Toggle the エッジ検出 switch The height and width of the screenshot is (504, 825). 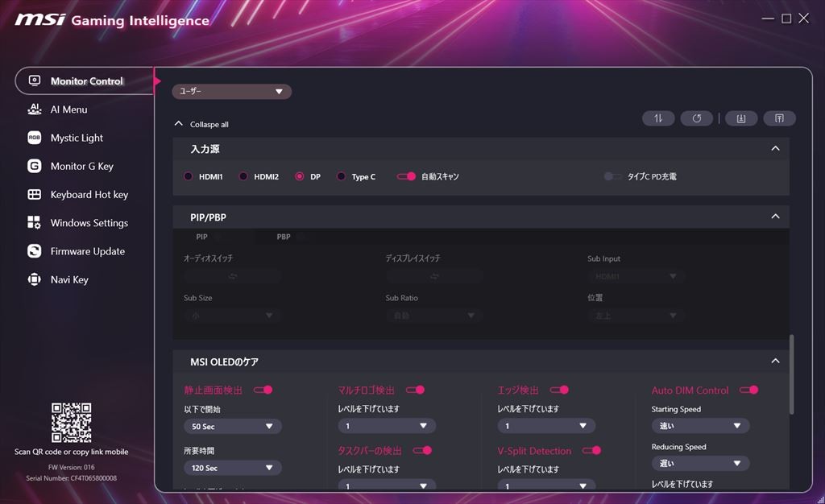click(x=559, y=390)
